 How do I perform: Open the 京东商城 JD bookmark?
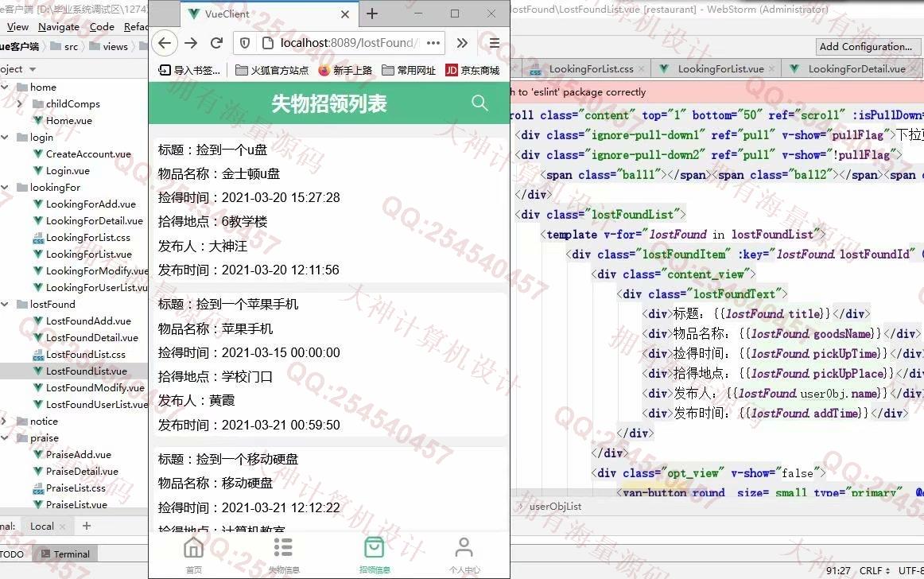pos(472,70)
